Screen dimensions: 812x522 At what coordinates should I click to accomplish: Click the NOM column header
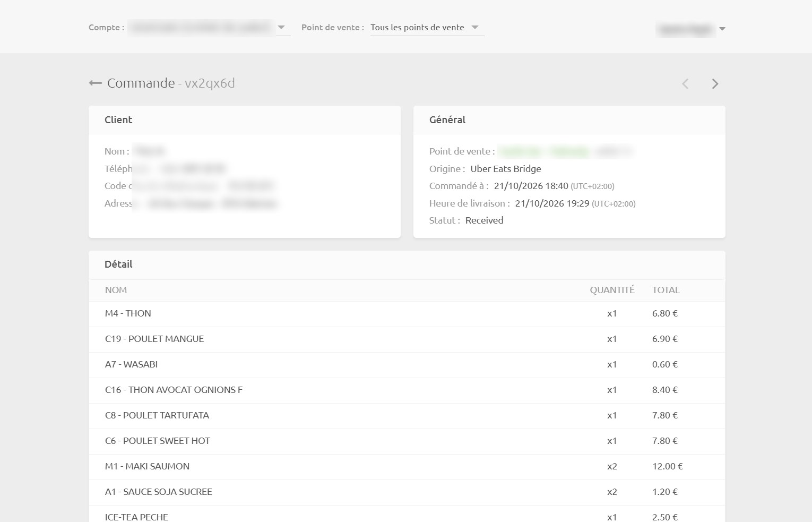point(116,290)
